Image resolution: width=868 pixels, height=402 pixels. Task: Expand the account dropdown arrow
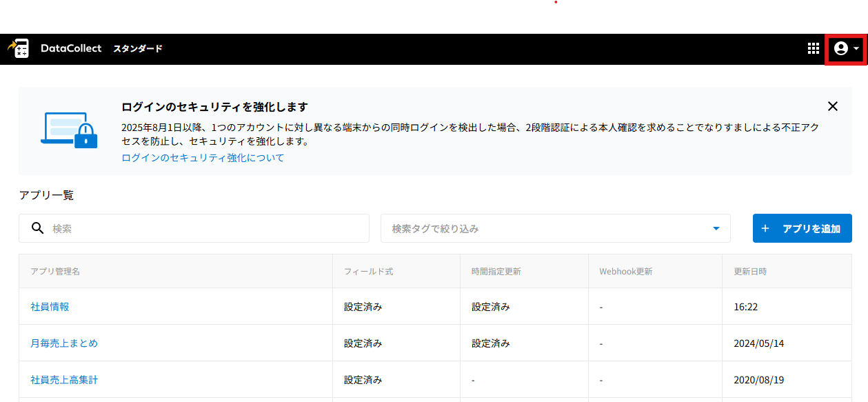(856, 49)
